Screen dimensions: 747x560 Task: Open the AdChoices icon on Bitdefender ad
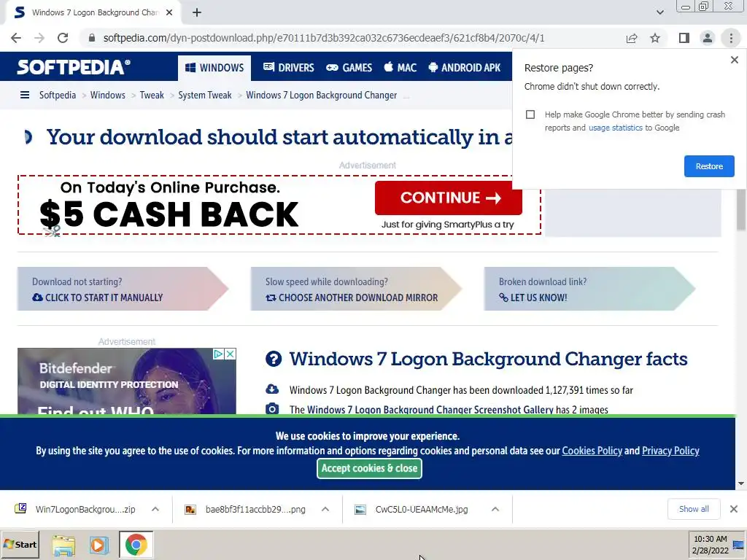(218, 354)
